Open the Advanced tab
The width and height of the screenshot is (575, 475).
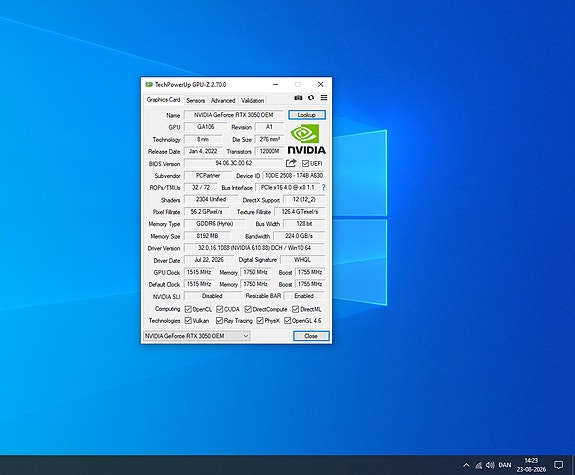[x=223, y=100]
